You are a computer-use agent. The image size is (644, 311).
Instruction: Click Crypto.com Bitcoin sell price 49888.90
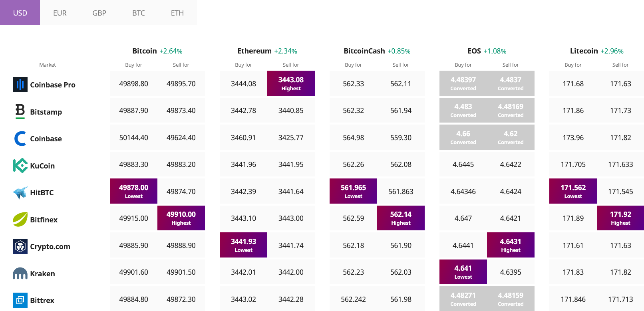point(181,245)
